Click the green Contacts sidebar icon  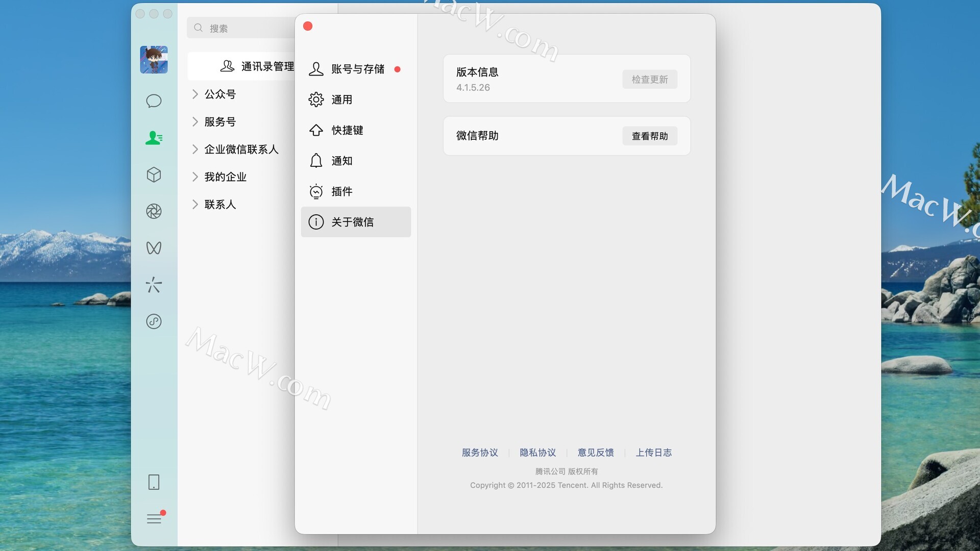click(x=154, y=138)
